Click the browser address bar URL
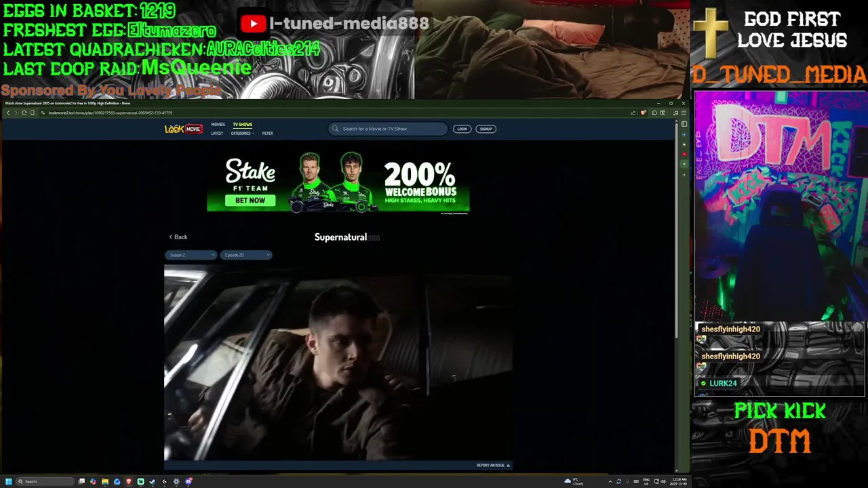The width and height of the screenshot is (868, 488). coord(111,113)
